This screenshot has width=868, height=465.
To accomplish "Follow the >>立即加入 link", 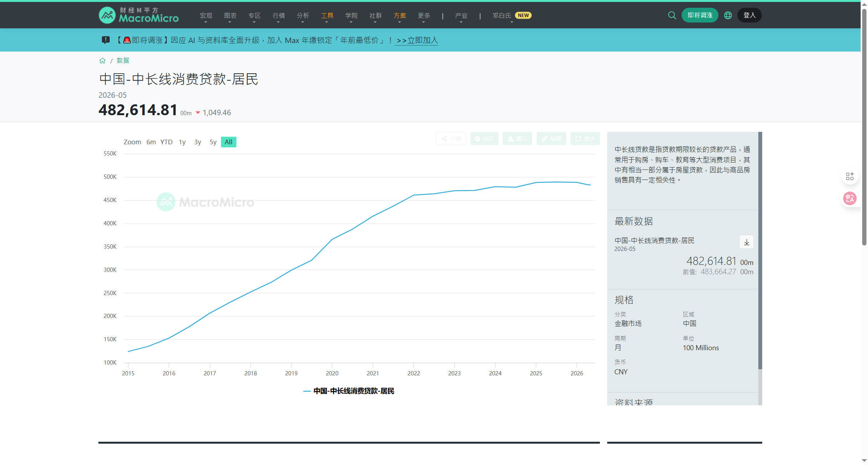I will coord(417,40).
